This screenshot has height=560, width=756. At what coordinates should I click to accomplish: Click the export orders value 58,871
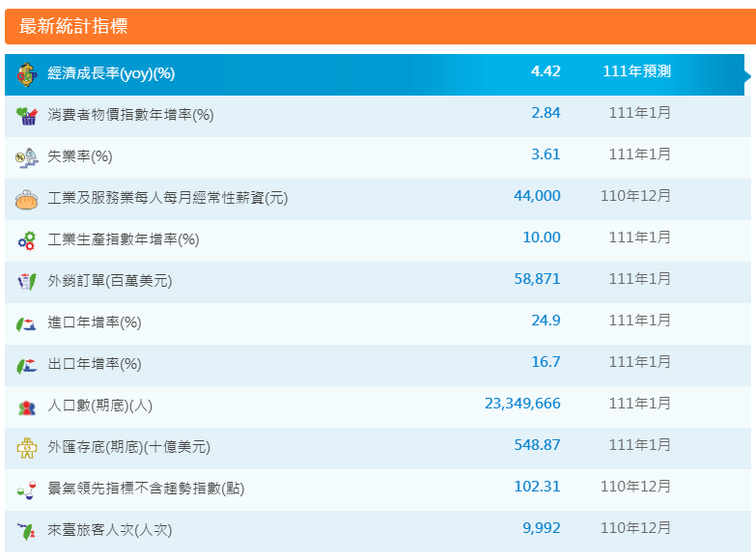point(537,279)
